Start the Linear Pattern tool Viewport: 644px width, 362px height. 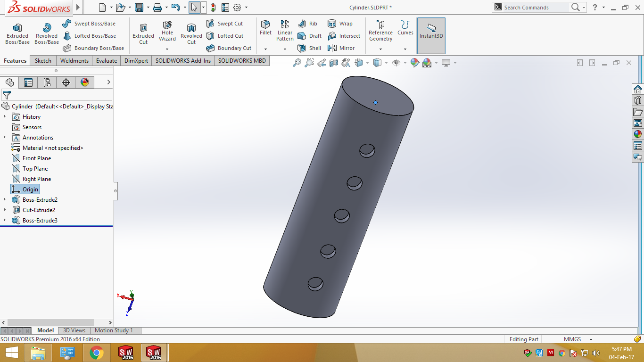(x=285, y=31)
